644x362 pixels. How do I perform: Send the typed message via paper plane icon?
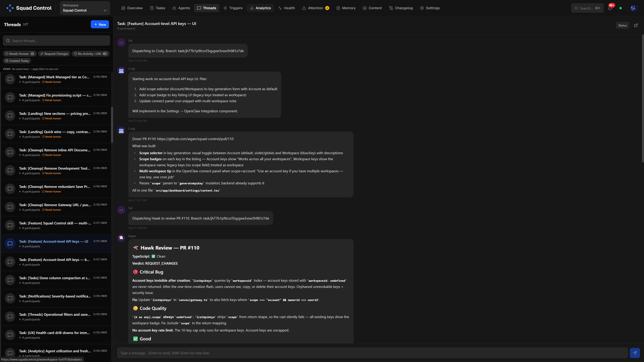click(635, 353)
